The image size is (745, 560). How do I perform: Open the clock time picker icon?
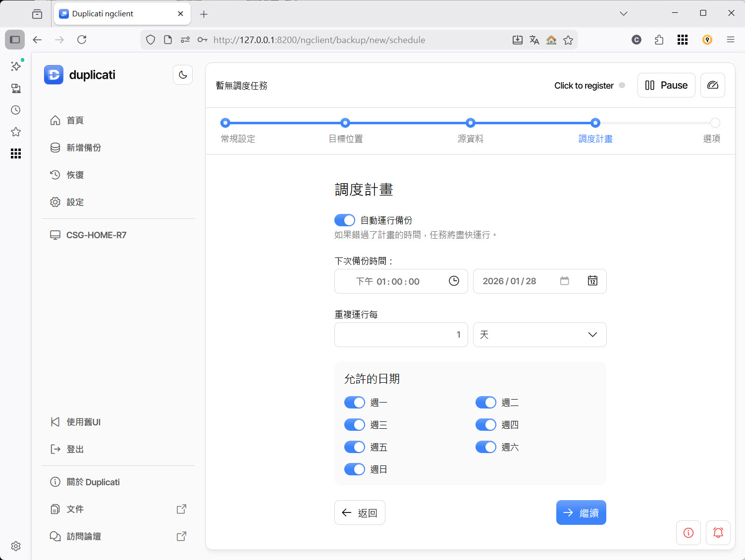pyautogui.click(x=454, y=281)
